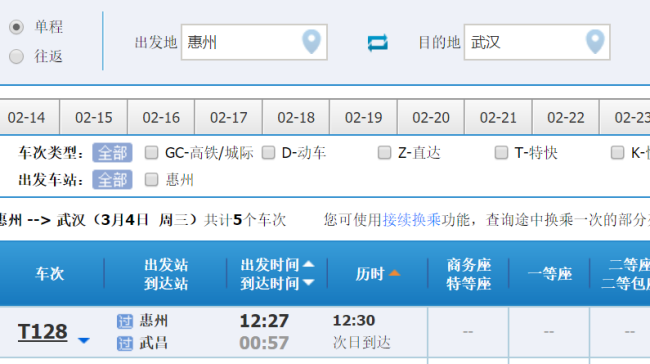Image resolution: width=650 pixels, height=364 pixels.
Task: Click the 一等座 column header
Action: coord(550,274)
